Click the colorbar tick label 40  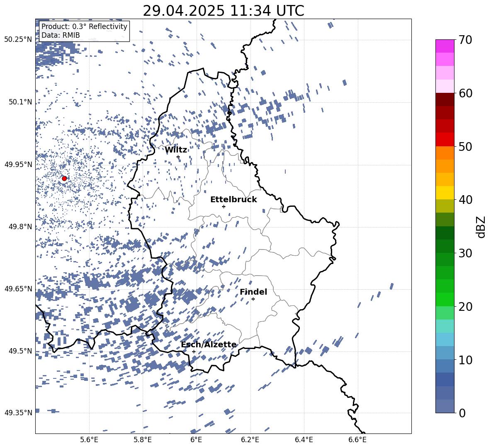(x=465, y=200)
